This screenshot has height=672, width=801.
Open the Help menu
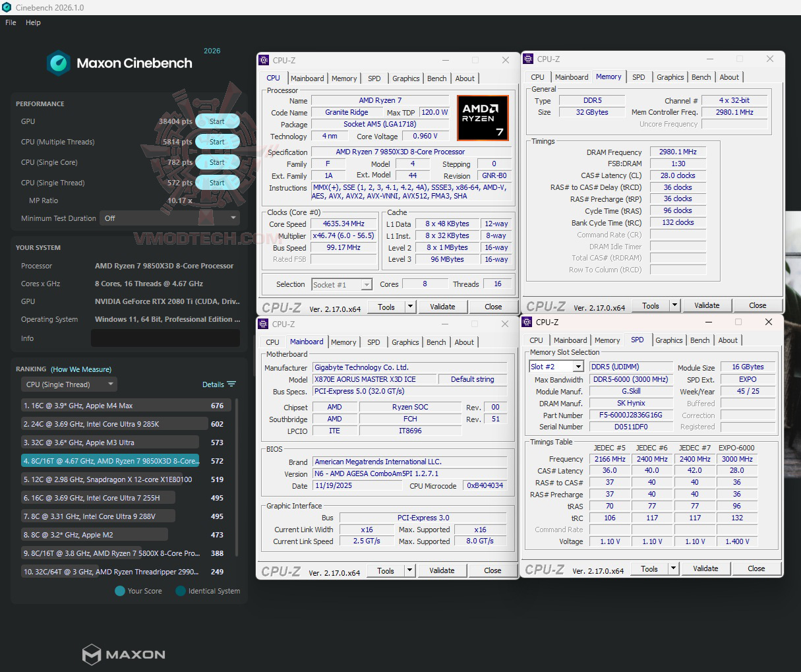pyautogui.click(x=33, y=22)
